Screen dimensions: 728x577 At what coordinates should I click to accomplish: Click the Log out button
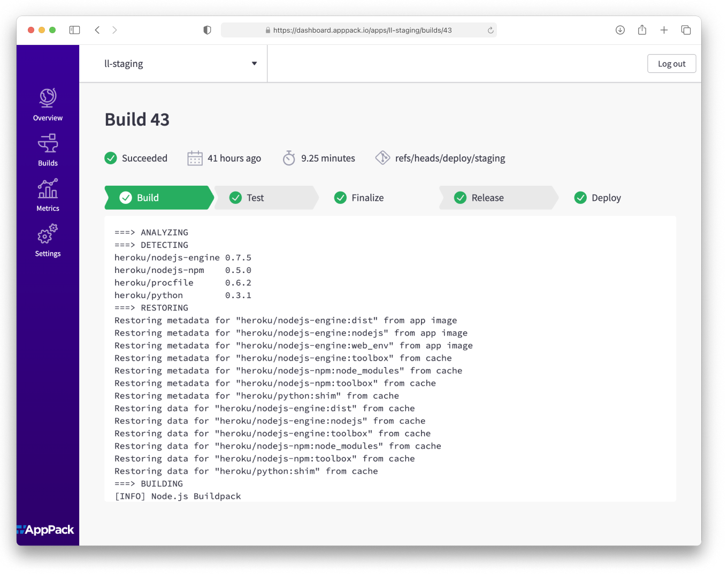(x=671, y=63)
